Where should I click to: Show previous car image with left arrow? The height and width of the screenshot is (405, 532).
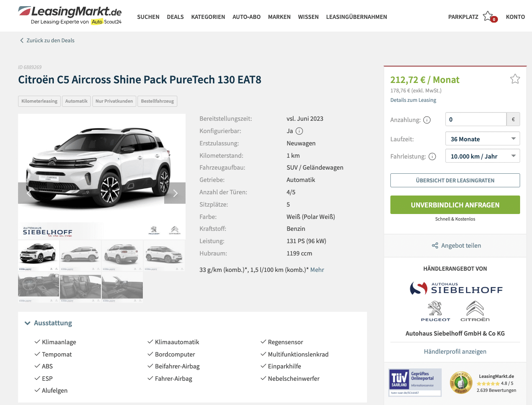click(x=29, y=193)
